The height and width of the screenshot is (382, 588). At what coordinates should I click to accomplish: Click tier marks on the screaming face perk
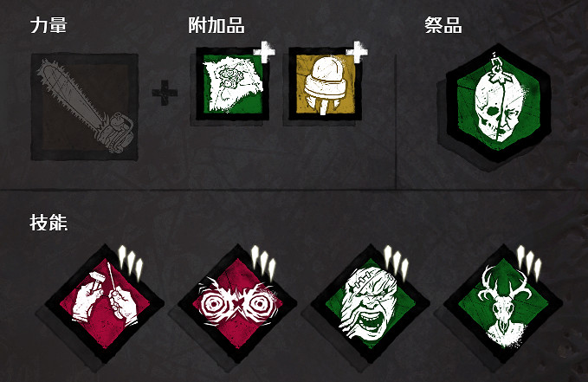(x=397, y=262)
